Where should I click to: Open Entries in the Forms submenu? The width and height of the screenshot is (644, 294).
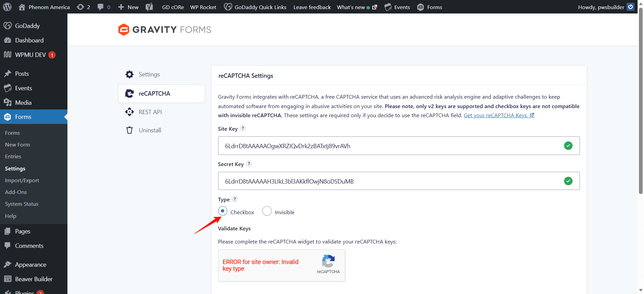pyautogui.click(x=13, y=157)
